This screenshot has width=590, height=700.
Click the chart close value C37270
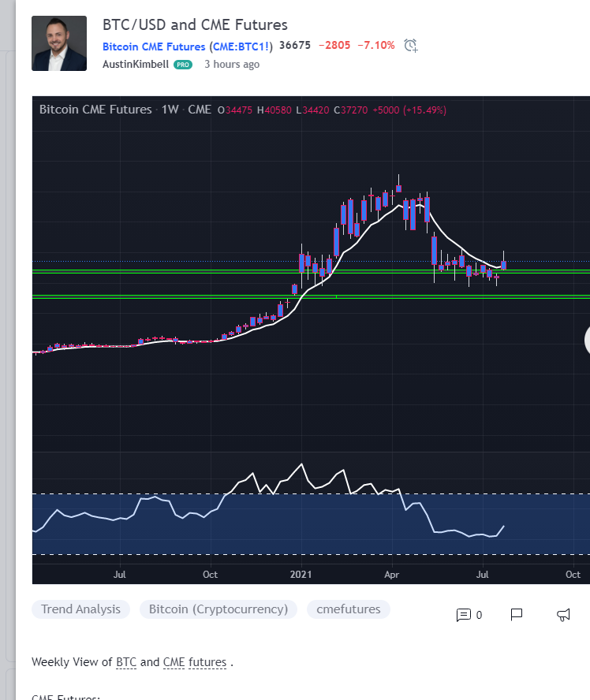click(x=350, y=110)
